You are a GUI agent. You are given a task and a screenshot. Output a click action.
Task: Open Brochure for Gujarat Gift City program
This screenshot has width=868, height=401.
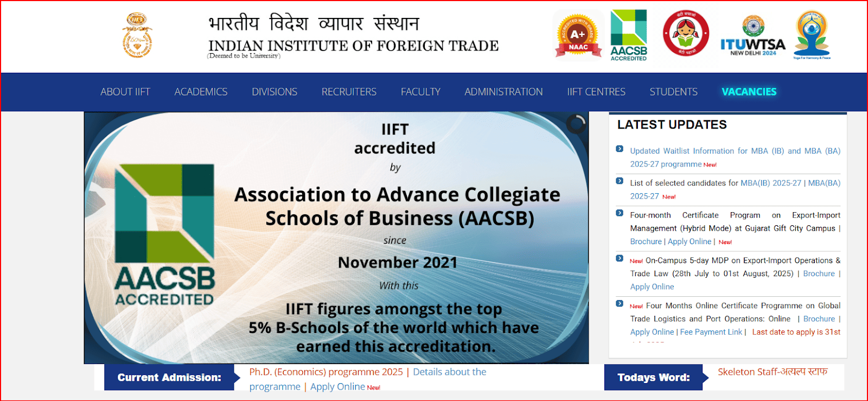tap(646, 241)
